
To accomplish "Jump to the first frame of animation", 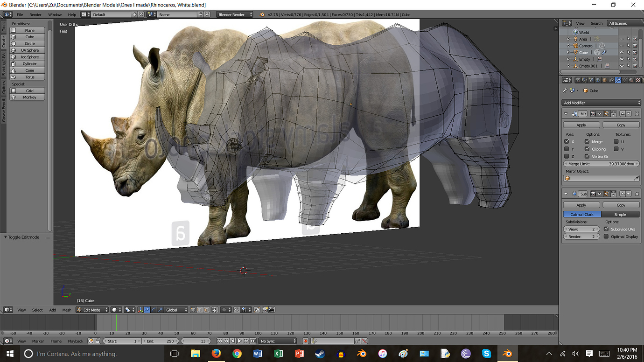I will tap(219, 341).
